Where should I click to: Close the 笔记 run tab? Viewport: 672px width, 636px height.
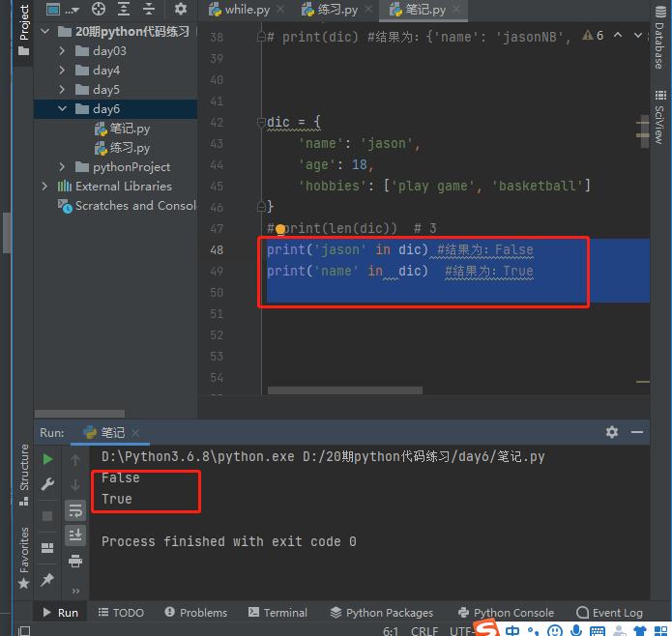(135, 433)
